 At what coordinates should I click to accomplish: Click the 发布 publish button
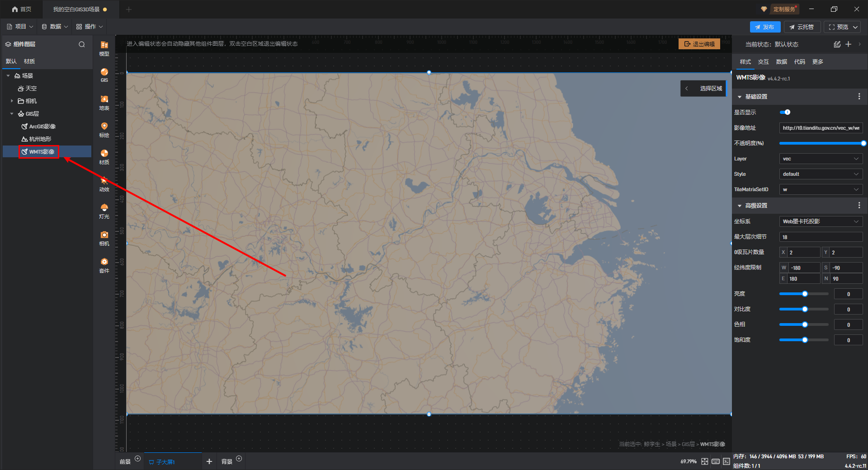(765, 27)
